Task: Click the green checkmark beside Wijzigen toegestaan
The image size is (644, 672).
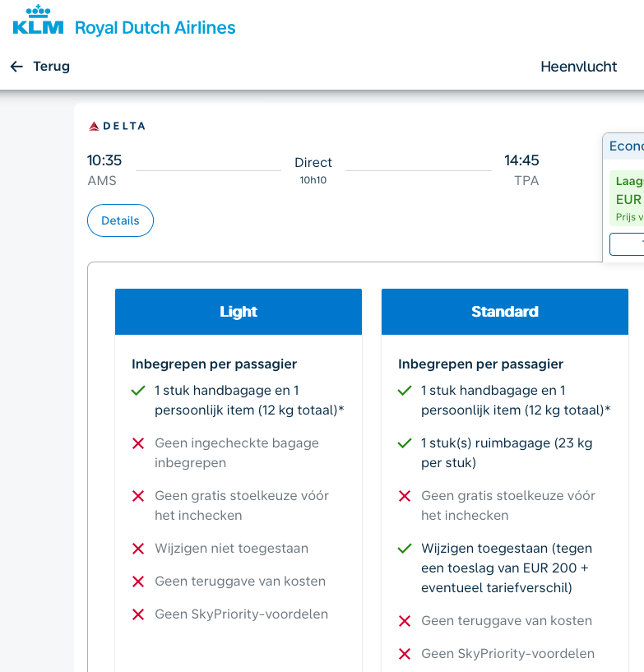Action: tap(405, 549)
